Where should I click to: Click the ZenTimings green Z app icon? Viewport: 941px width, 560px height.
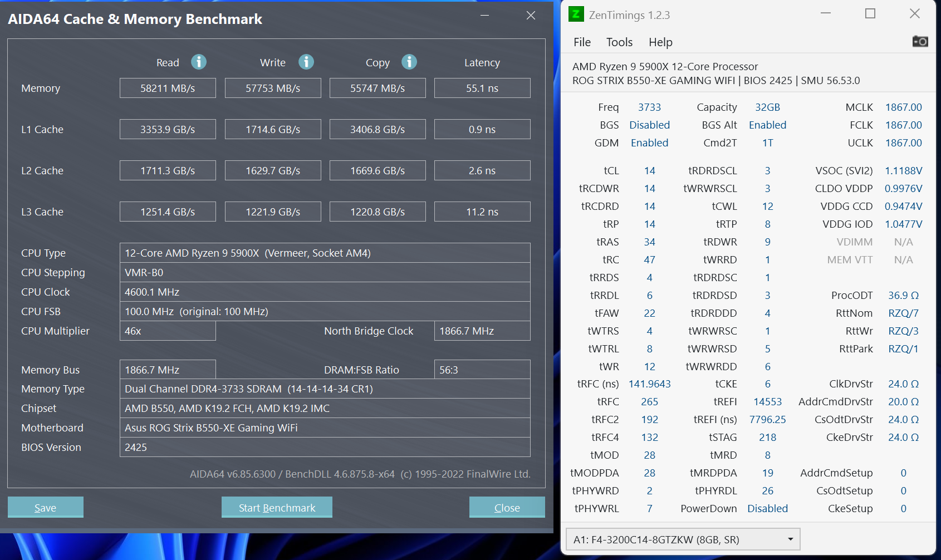pyautogui.click(x=576, y=14)
